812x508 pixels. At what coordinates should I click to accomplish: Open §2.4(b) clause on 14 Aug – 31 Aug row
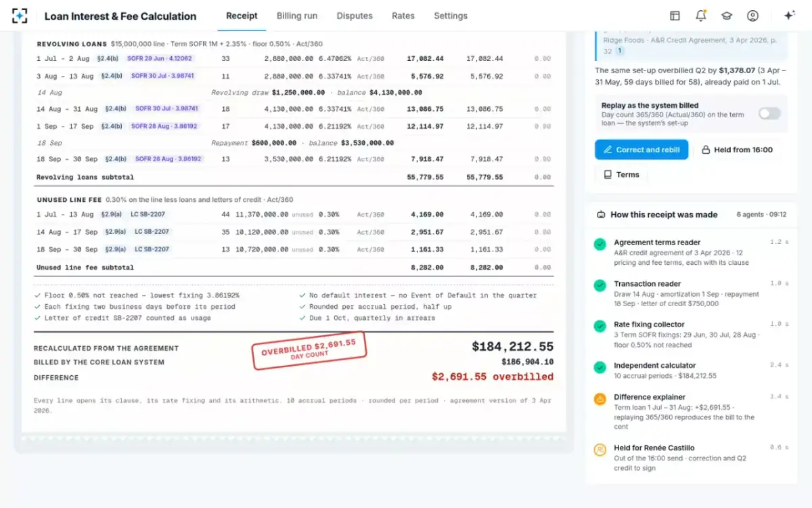(x=116, y=108)
